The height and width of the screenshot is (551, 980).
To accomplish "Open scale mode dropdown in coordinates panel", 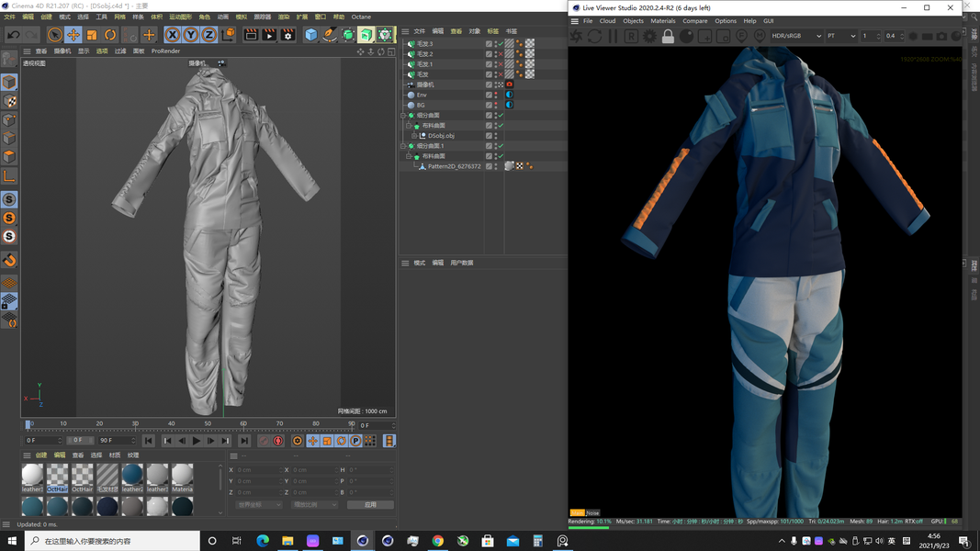I will tap(314, 505).
